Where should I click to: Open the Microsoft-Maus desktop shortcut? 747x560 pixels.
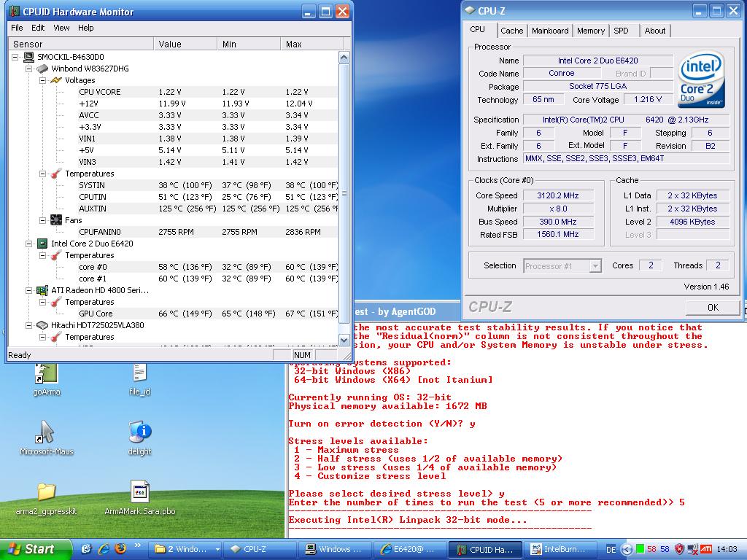click(46, 438)
